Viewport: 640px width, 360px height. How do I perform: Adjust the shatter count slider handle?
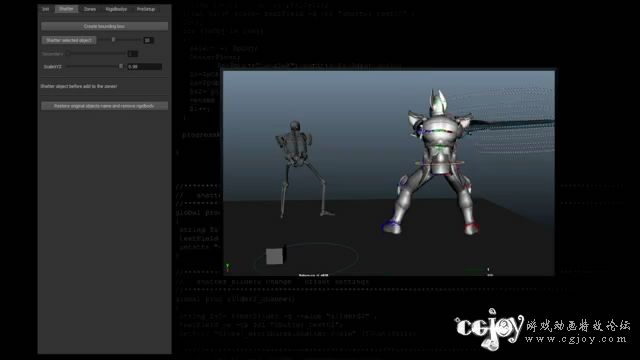(x=113, y=40)
